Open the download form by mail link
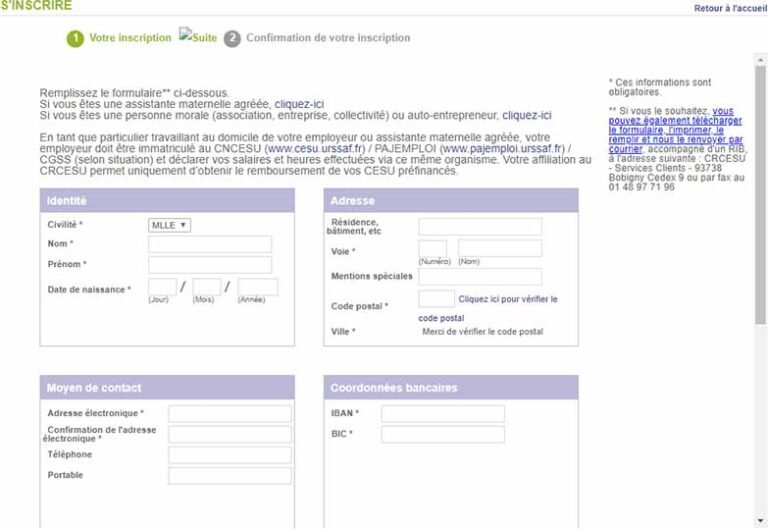The height and width of the screenshot is (529, 768). pyautogui.click(x=675, y=130)
